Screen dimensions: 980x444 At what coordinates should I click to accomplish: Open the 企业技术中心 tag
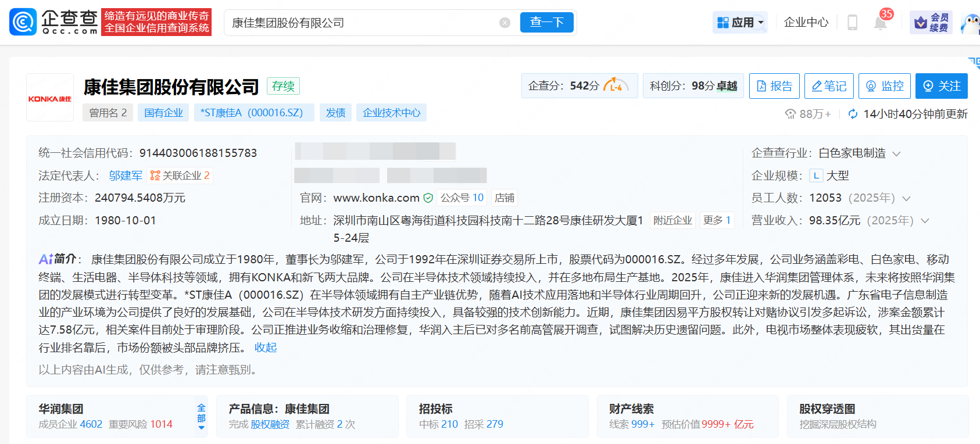click(391, 113)
